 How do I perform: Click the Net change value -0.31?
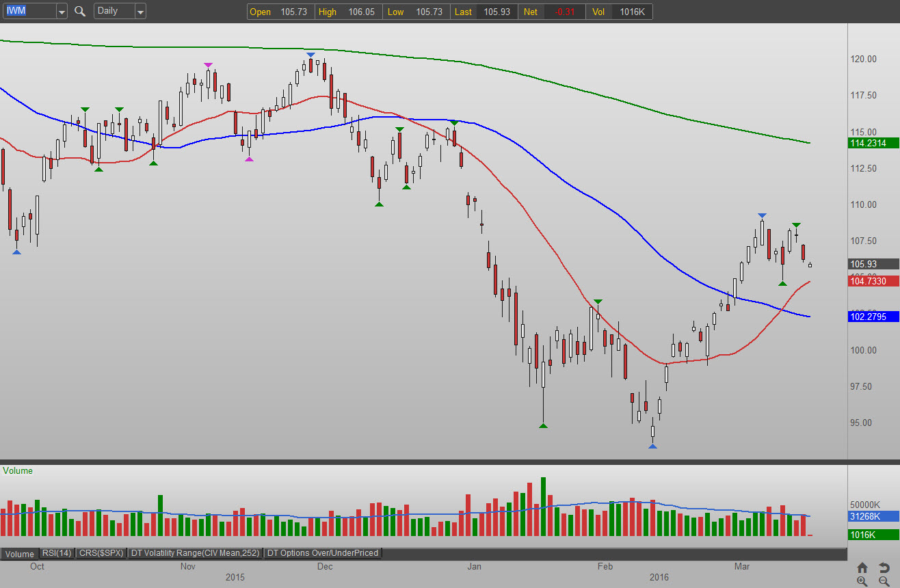[x=564, y=12]
